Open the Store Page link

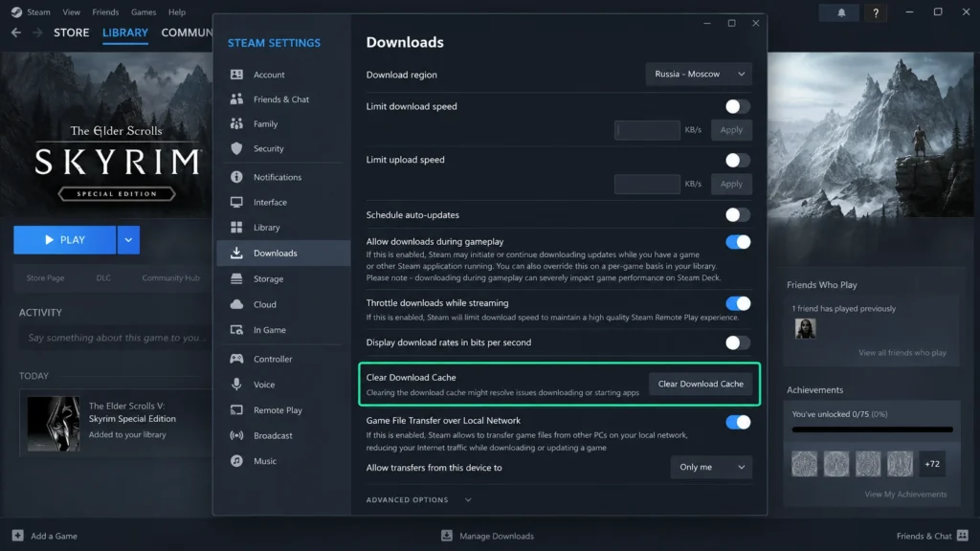(x=45, y=278)
